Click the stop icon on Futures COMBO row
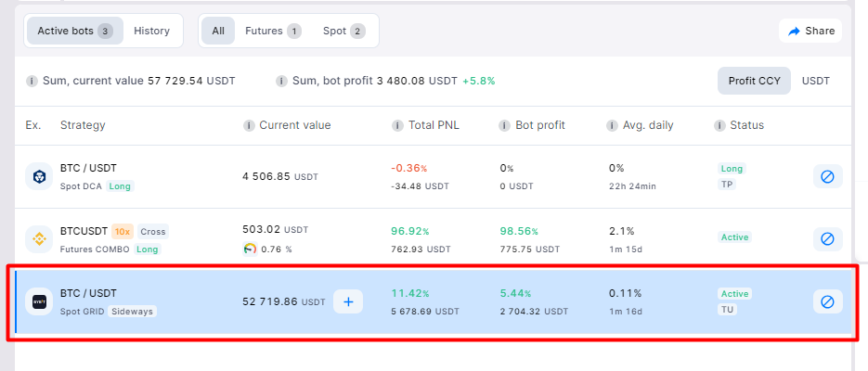This screenshot has height=371, width=868. pyautogui.click(x=827, y=239)
